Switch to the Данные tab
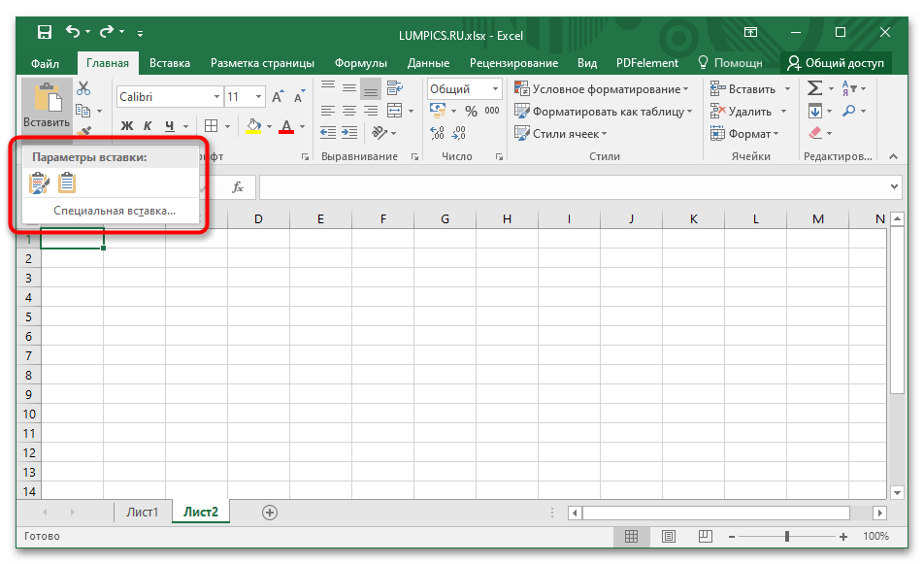This screenshot has height=564, width=924. (428, 63)
